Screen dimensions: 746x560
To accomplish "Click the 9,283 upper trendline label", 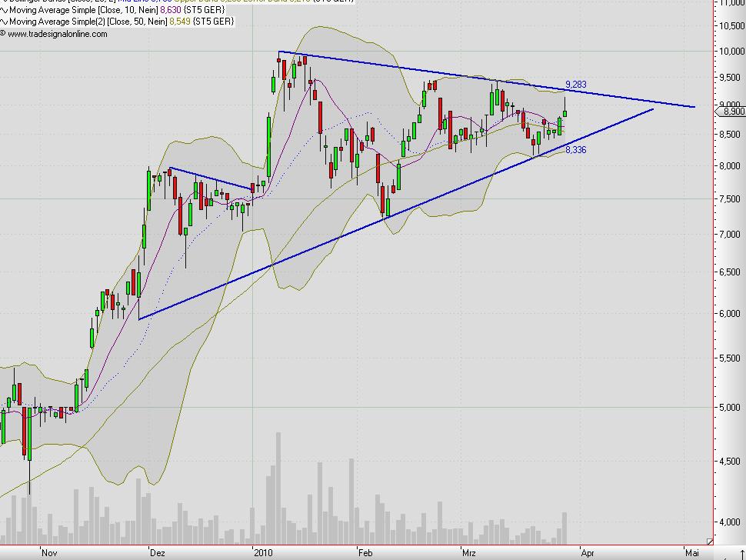I will pos(576,84).
